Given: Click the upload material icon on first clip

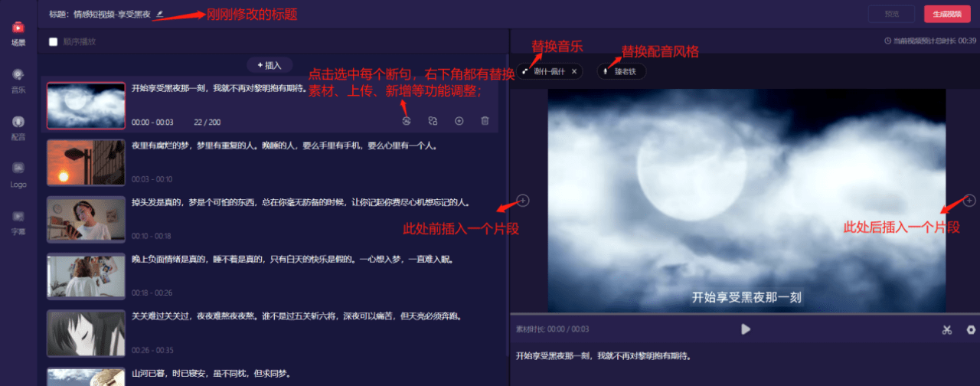Looking at the screenshot, I should click(x=433, y=121).
